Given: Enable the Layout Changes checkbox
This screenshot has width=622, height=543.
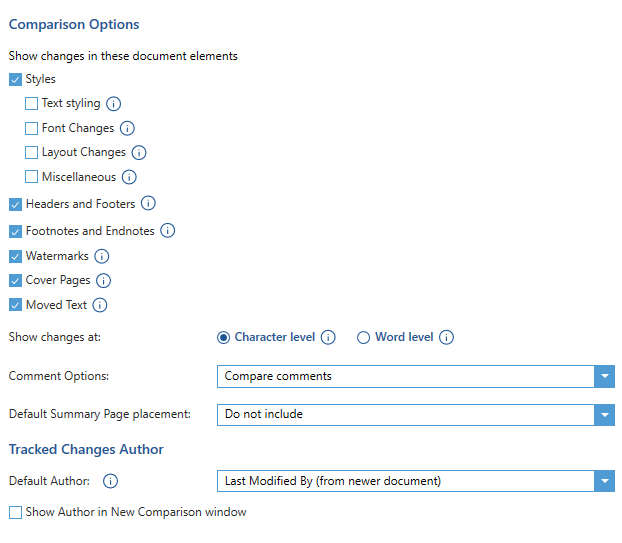Looking at the screenshot, I should tap(31, 152).
